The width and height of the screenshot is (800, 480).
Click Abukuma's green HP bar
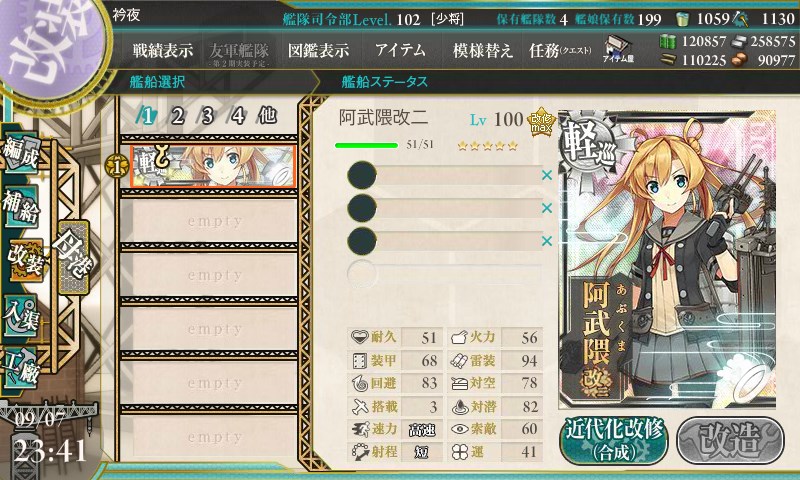click(x=366, y=145)
